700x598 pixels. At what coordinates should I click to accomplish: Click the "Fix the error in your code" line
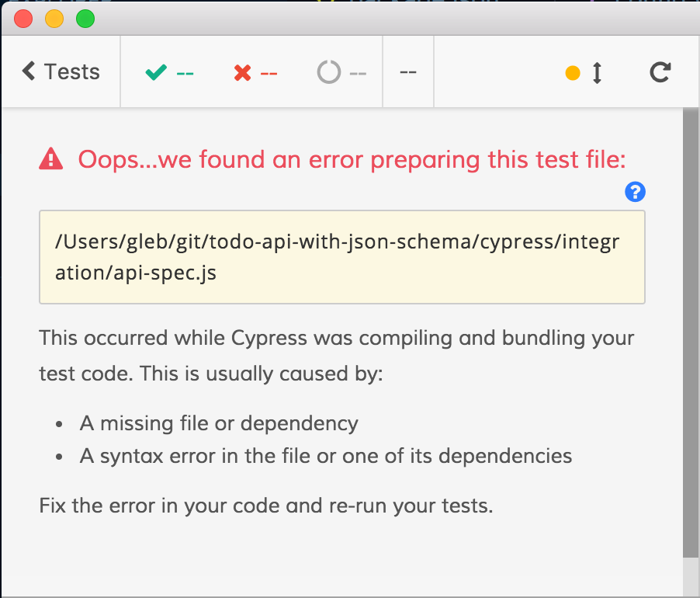(x=266, y=506)
